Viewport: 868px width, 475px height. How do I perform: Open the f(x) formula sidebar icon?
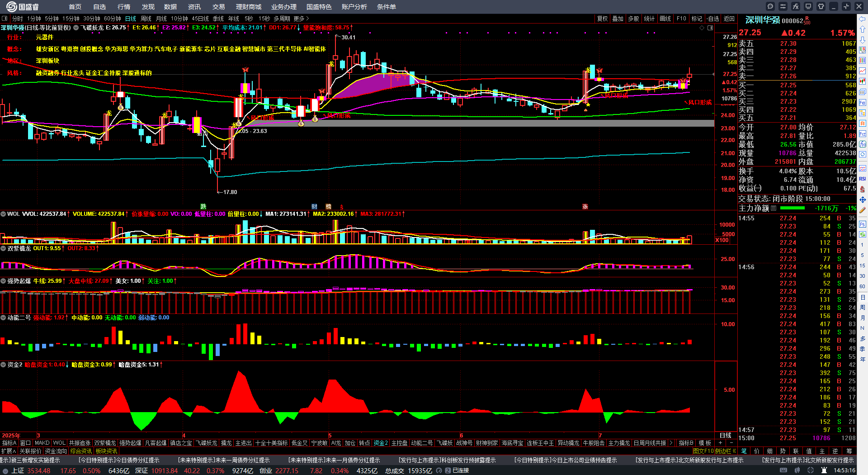coord(863,144)
